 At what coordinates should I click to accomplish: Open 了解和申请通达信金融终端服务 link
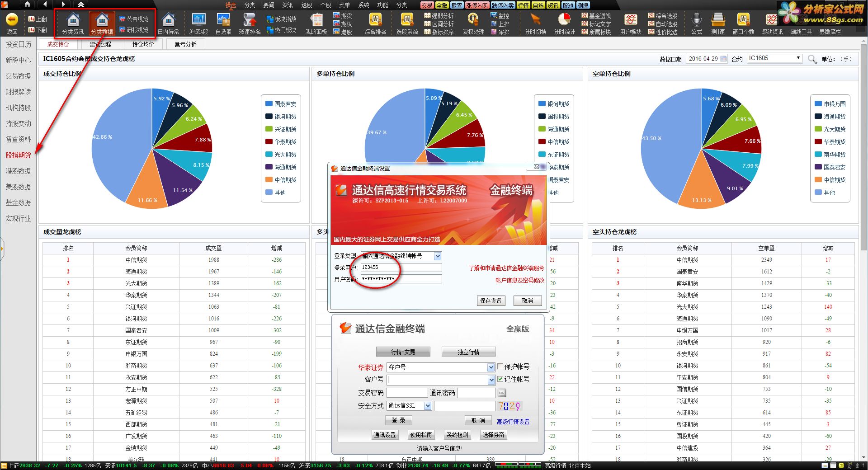(506, 268)
